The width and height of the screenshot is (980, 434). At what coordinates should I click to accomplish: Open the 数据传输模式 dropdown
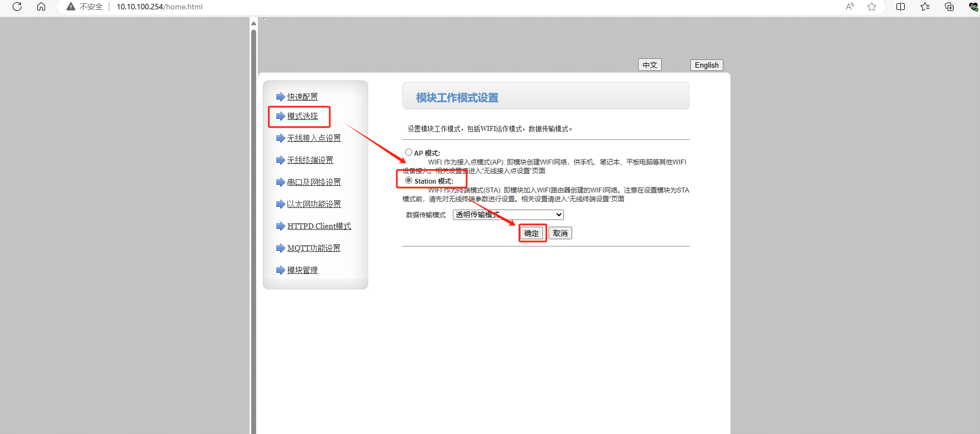(508, 215)
